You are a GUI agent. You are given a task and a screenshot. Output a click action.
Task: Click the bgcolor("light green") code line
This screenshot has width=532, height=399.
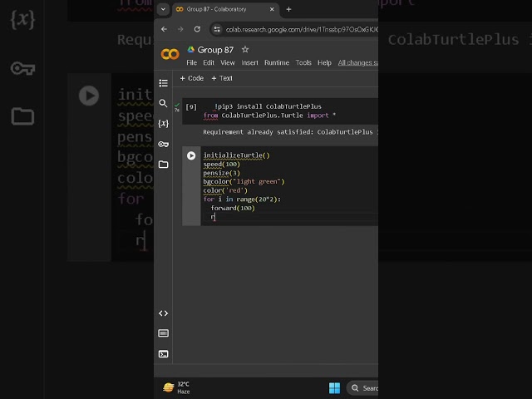pyautogui.click(x=244, y=182)
